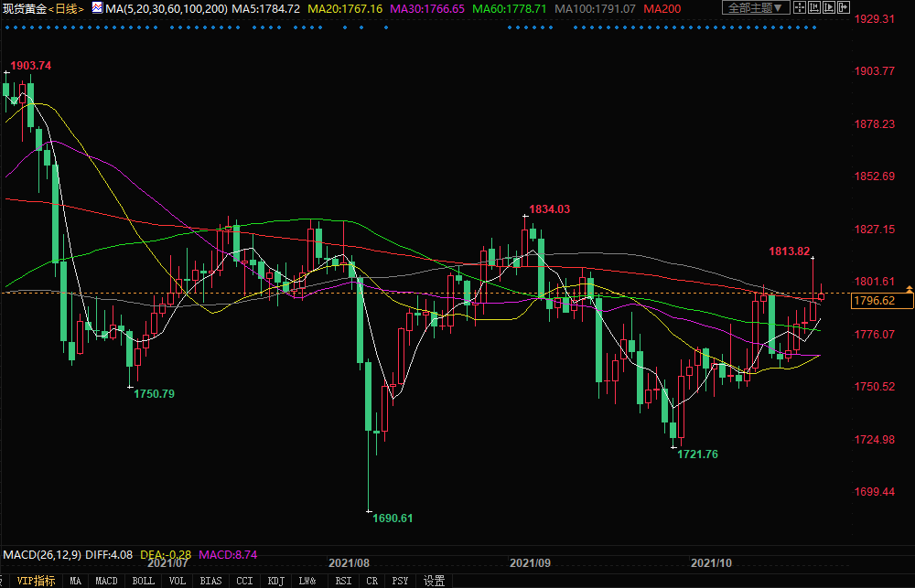This screenshot has width=915, height=588.
Task: Click the second chart tool icon at top right
Action: point(814,8)
